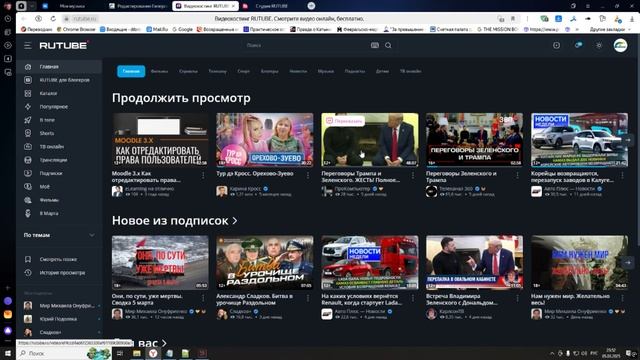640x360 pixels.
Task: Open the Windows Start menu
Action: [8, 353]
